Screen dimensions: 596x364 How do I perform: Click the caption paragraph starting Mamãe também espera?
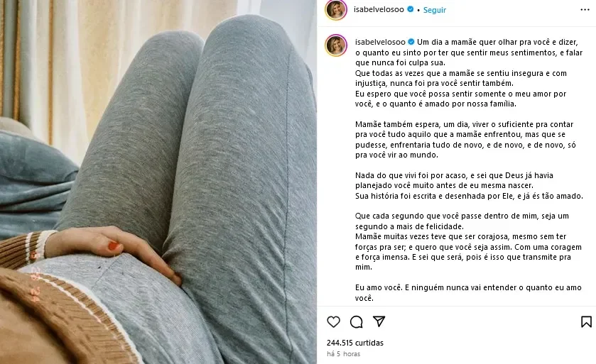tap(465, 140)
